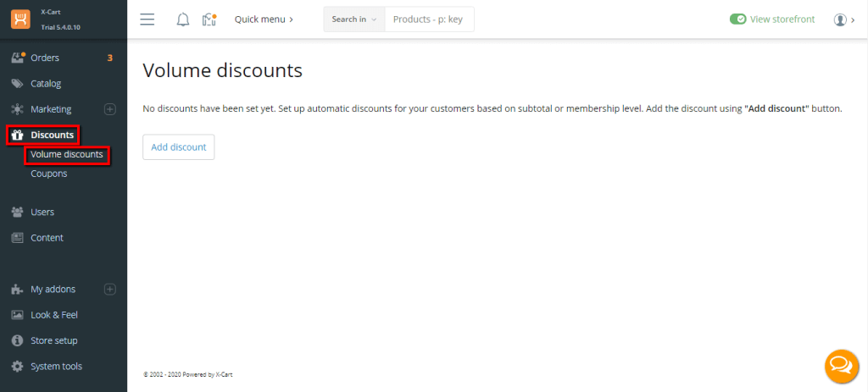Click the My addons puzzle icon

pyautogui.click(x=18, y=290)
